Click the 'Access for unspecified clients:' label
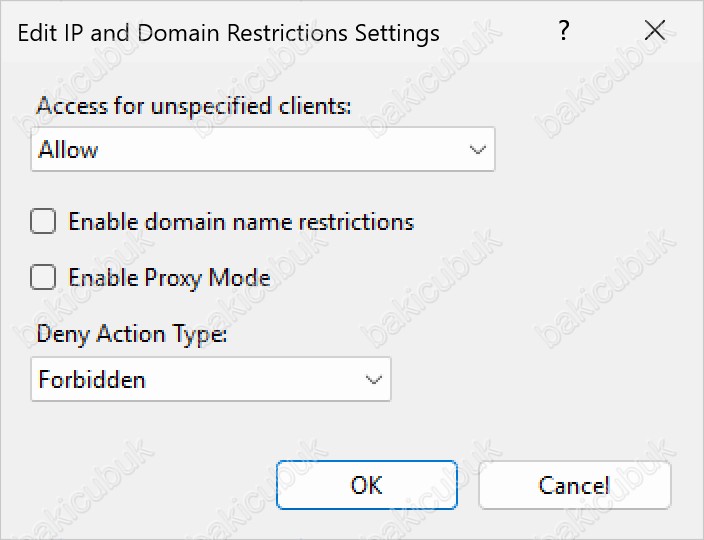704x540 pixels. point(194,106)
